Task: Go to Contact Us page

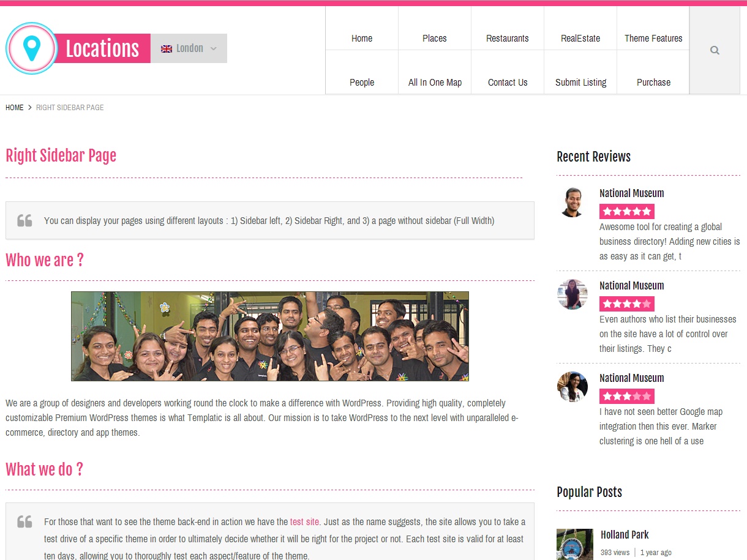Action: (508, 82)
